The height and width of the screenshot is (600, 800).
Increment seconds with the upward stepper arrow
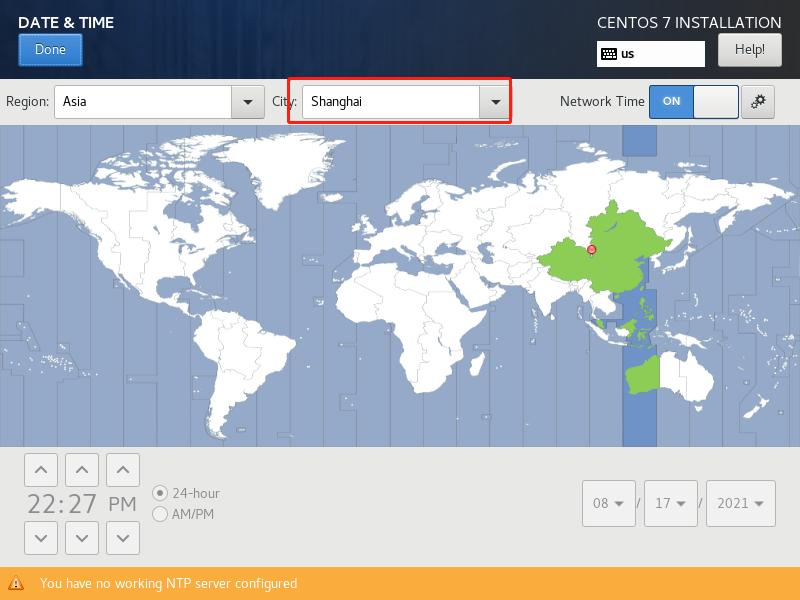click(122, 468)
